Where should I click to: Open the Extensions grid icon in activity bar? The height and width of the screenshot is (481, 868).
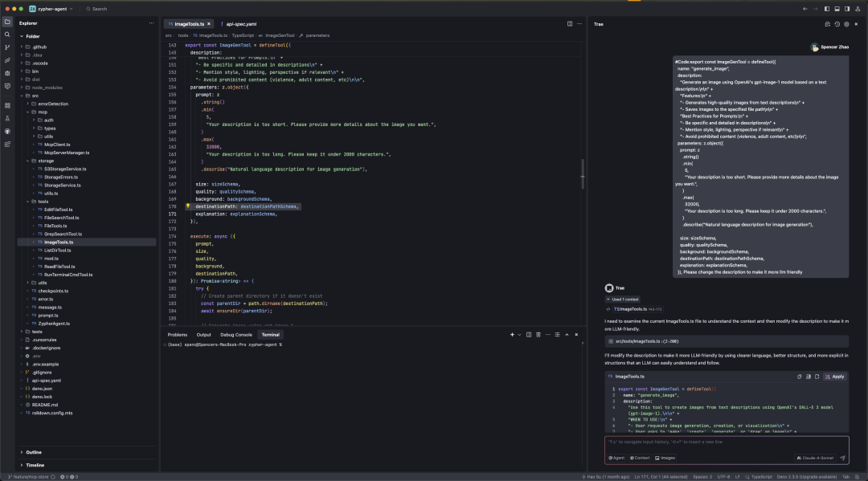coord(7,106)
